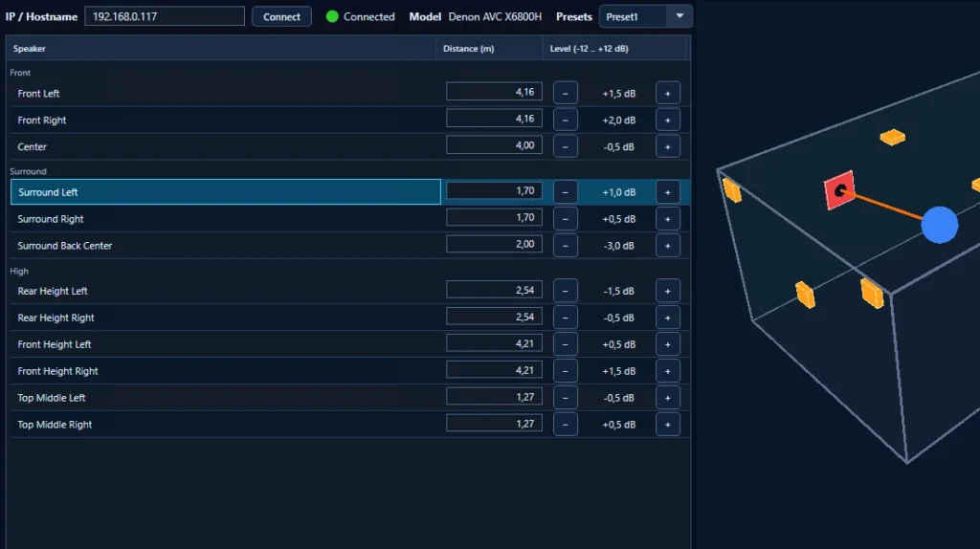This screenshot has height=549, width=980.
Task: Decrease Surround Back Center level
Action: coord(565,246)
